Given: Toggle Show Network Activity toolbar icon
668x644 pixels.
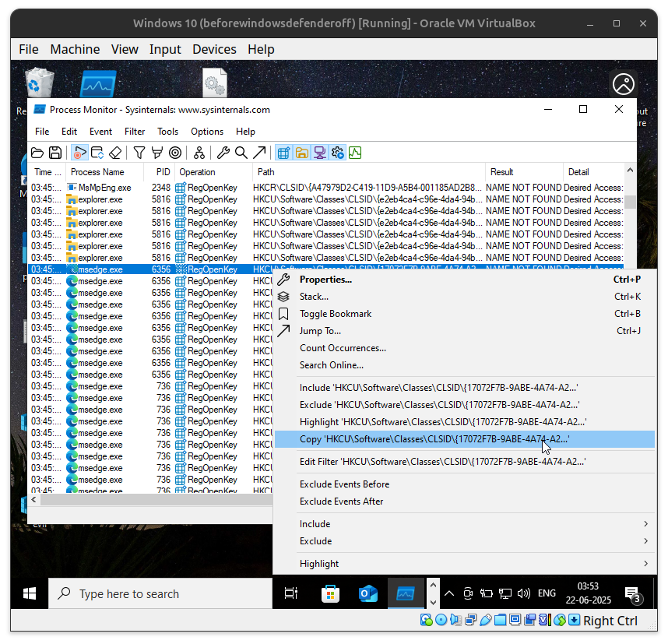Looking at the screenshot, I should [x=319, y=153].
